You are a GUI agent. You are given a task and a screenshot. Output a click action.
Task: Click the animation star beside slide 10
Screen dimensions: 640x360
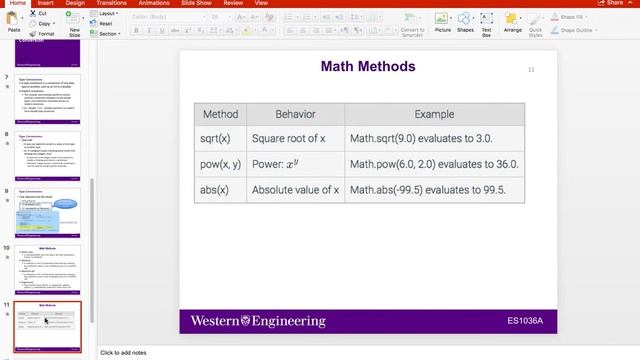7,257
